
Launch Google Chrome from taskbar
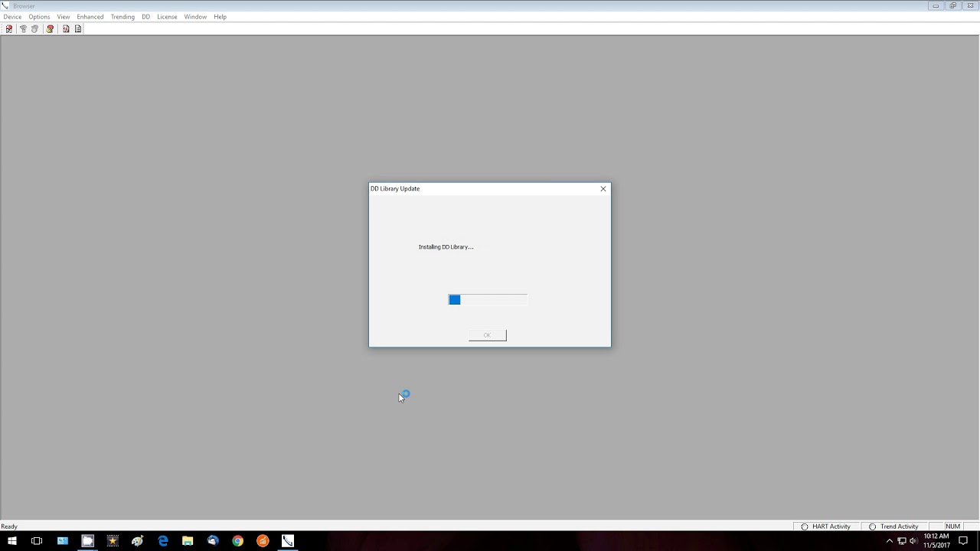click(238, 541)
